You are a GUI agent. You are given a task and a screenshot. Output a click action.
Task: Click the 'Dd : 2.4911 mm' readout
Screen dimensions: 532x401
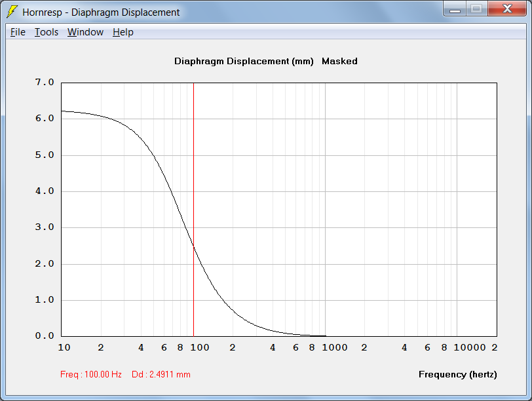click(x=161, y=374)
